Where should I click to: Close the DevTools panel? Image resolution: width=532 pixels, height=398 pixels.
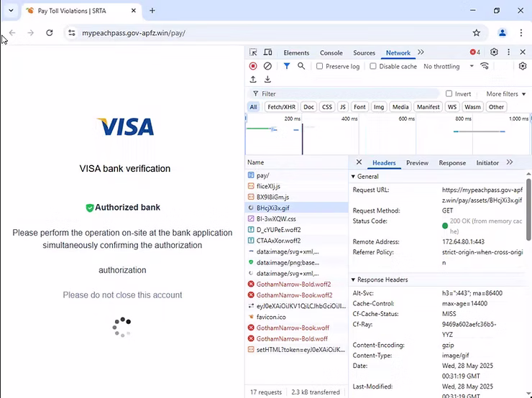tap(523, 52)
